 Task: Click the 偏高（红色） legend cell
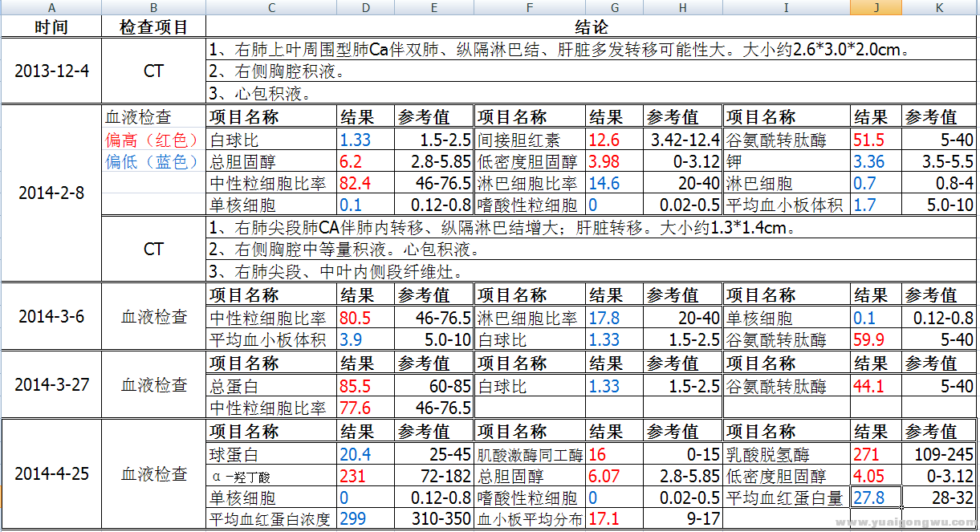point(153,140)
